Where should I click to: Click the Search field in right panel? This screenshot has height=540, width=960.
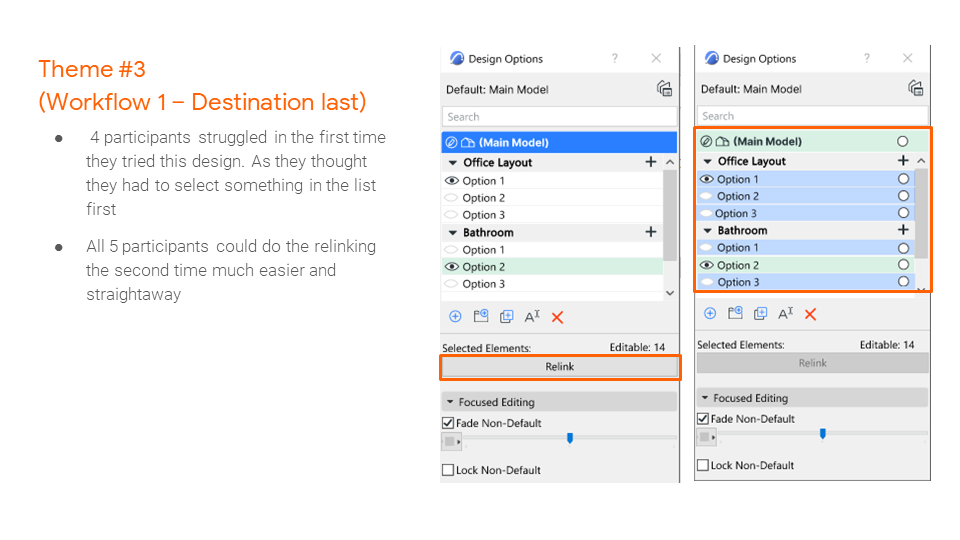click(x=811, y=116)
